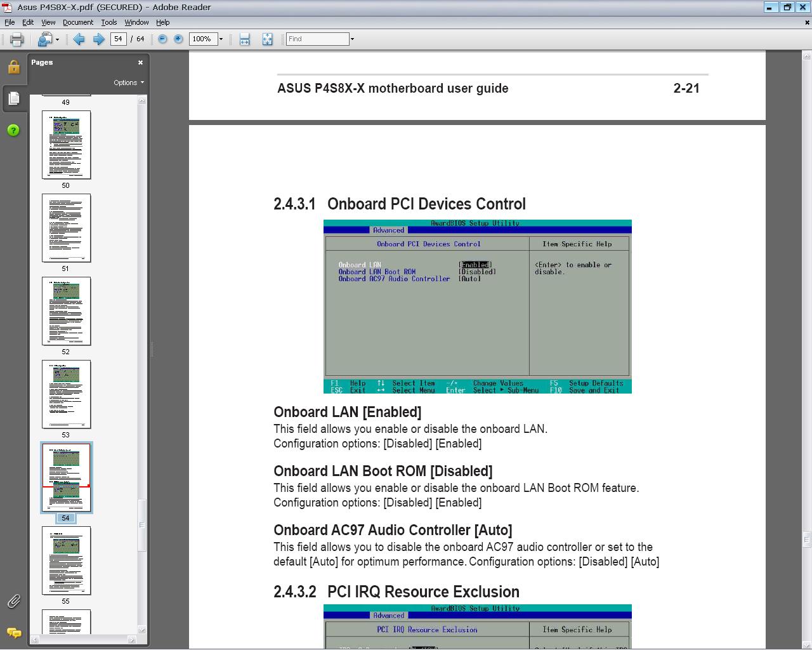
Task: Open the Find options dropdown arrow
Action: pos(352,39)
